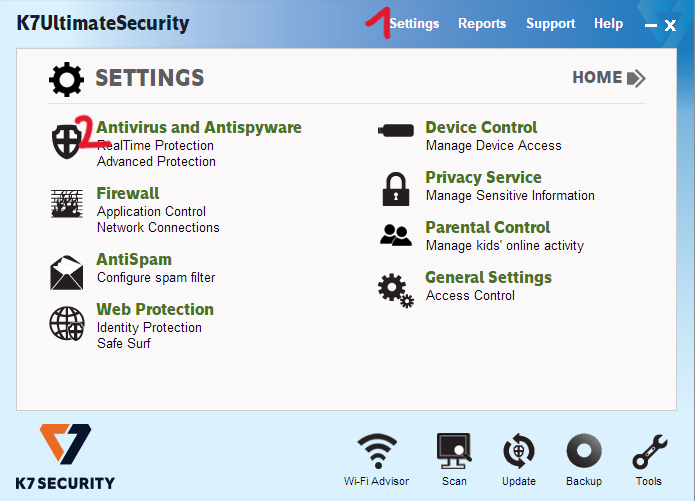Open the Help menu

608,23
